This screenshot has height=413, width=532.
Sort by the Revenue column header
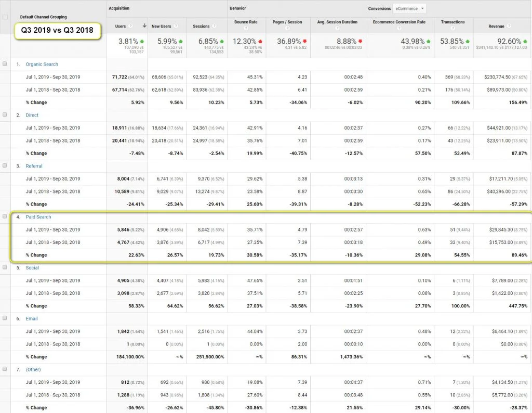[x=496, y=26]
